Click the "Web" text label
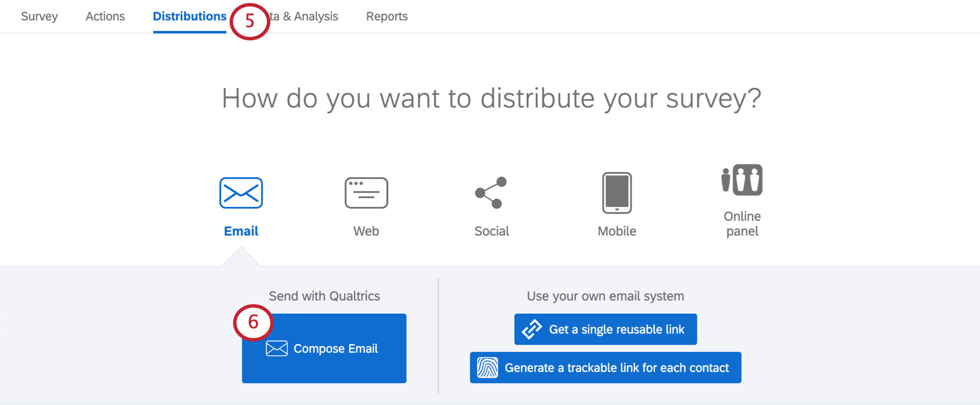The image size is (980, 405). (x=366, y=231)
